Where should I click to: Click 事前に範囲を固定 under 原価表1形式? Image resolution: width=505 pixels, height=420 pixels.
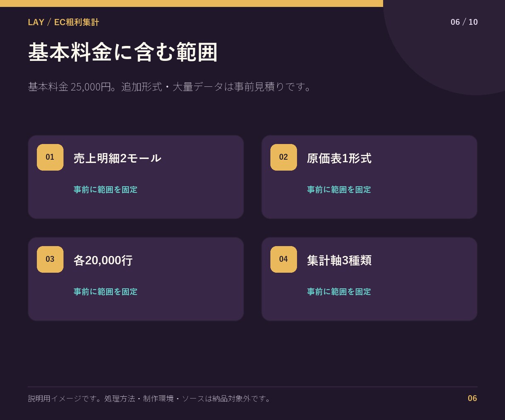coord(339,190)
